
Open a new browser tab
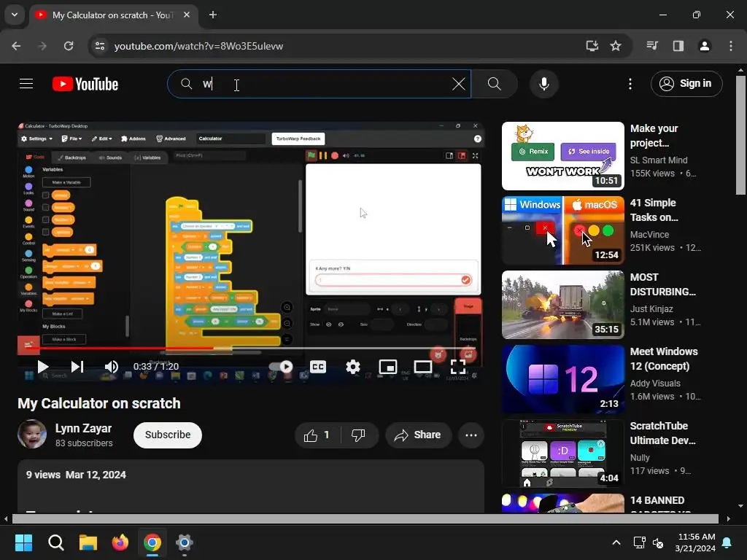pyautogui.click(x=213, y=15)
